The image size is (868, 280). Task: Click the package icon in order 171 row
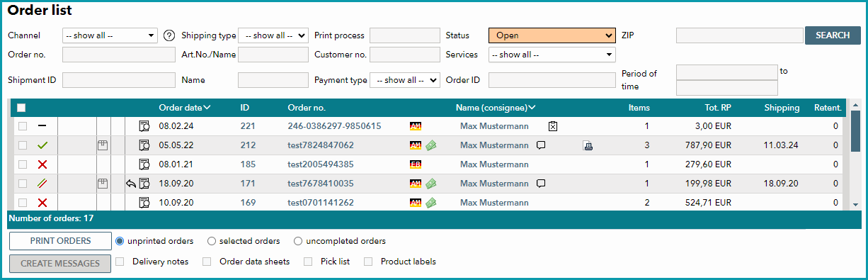(x=102, y=184)
